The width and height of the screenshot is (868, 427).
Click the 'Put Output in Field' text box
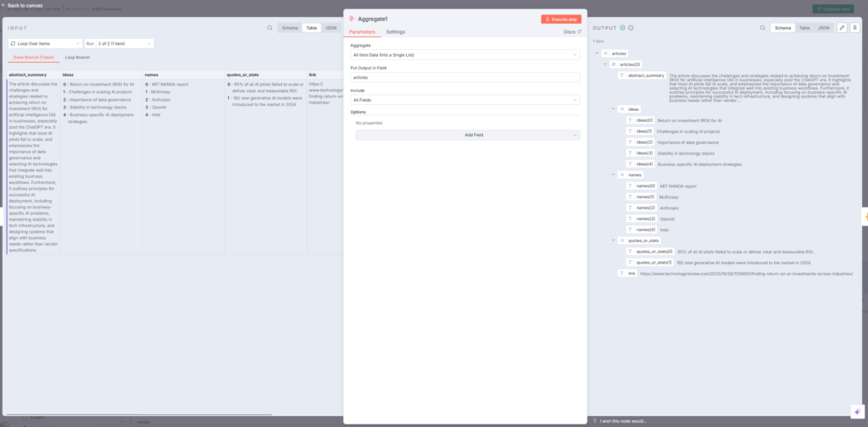465,77
